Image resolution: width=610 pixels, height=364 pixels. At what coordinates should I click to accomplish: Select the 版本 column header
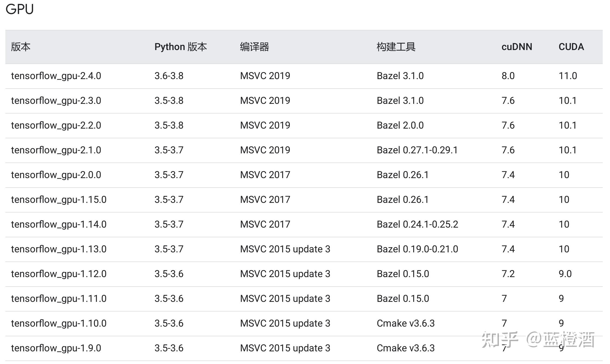click(x=21, y=47)
